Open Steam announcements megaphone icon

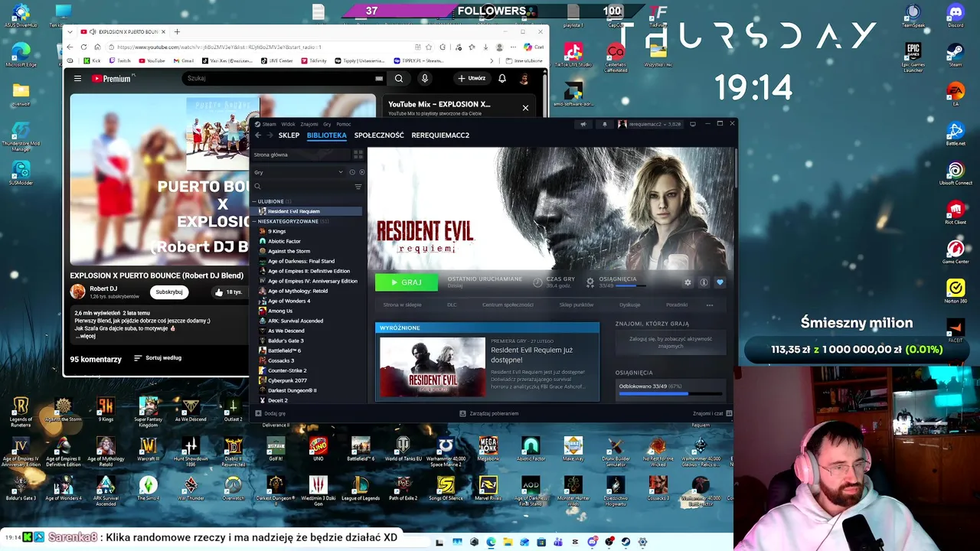[583, 124]
